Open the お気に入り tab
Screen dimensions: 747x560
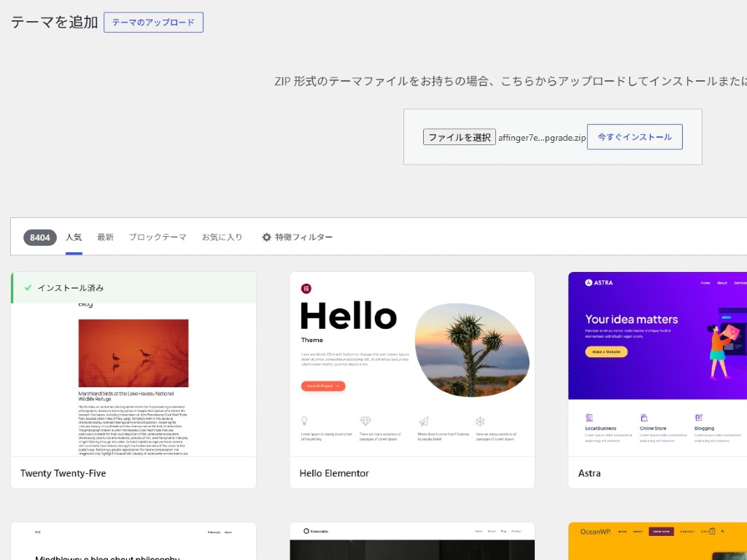tap(222, 237)
